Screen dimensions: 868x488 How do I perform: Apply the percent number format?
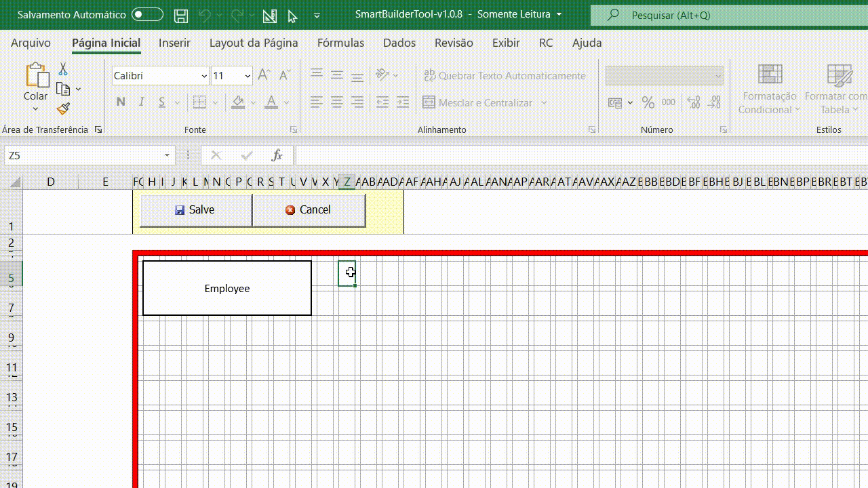648,102
